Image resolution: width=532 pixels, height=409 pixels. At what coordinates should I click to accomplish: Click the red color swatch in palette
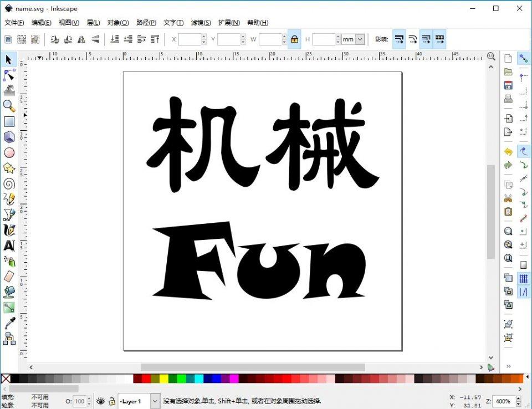[x=146, y=379]
